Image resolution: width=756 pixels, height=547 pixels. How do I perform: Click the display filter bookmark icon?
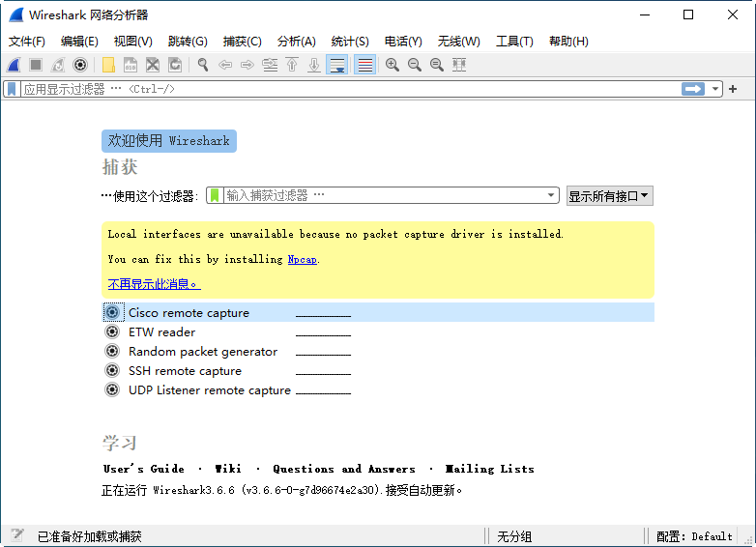pos(12,89)
